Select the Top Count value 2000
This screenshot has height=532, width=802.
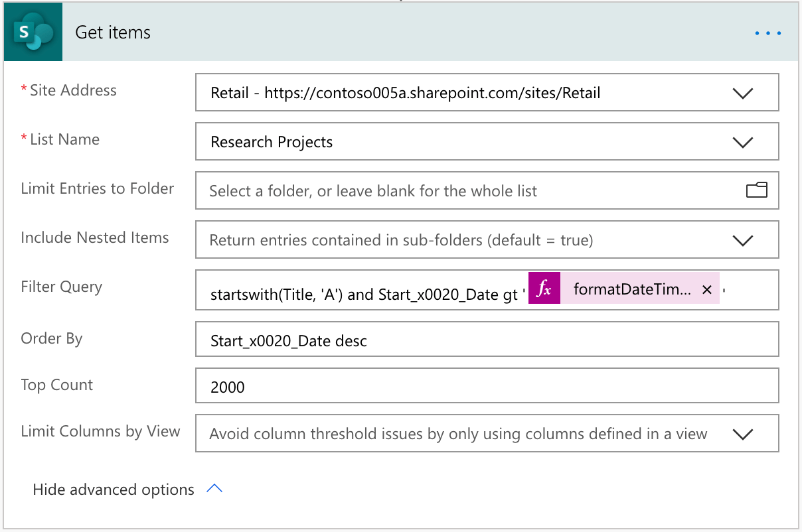pyautogui.click(x=228, y=387)
